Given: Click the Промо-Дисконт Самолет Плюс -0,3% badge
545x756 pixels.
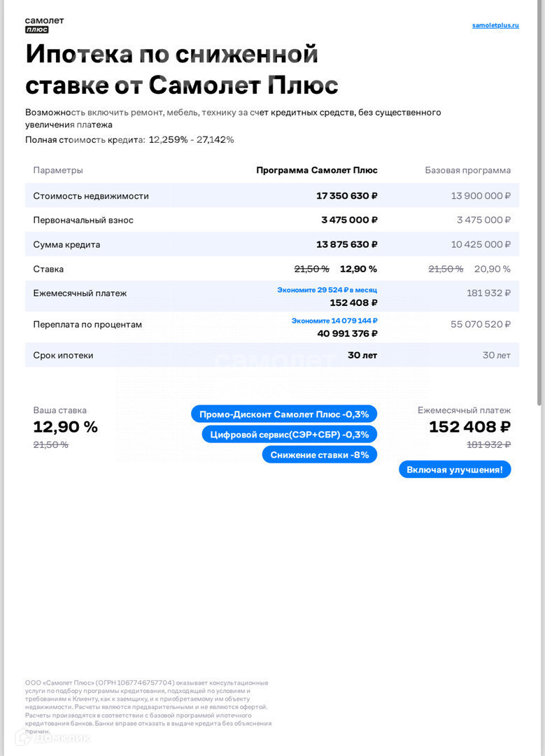Looking at the screenshot, I should (x=284, y=414).
